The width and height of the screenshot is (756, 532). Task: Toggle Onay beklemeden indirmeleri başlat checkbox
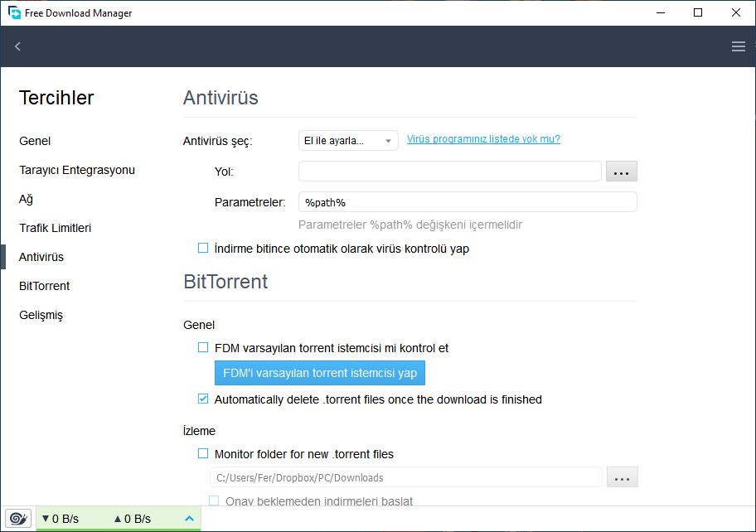[x=214, y=501]
